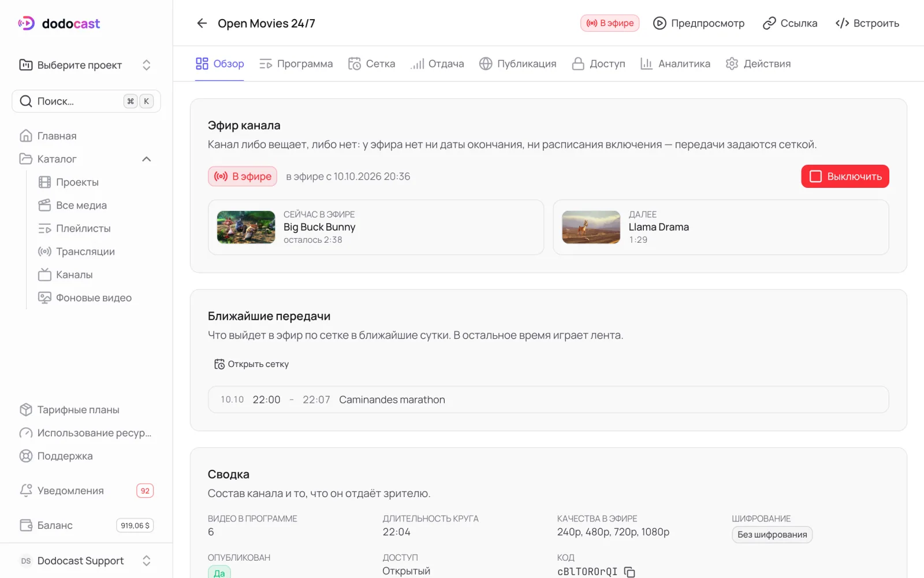Go to the Публикация tab
The width and height of the screenshot is (924, 578).
(x=517, y=64)
